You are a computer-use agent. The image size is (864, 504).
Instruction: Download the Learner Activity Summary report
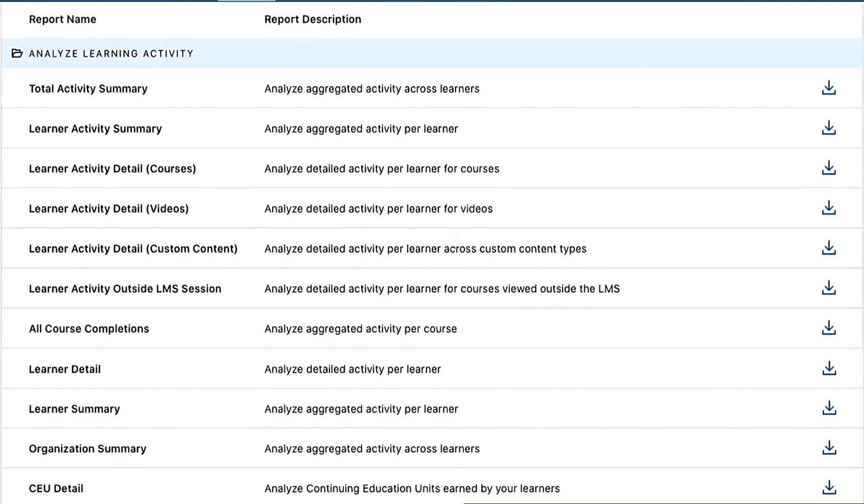[829, 128]
